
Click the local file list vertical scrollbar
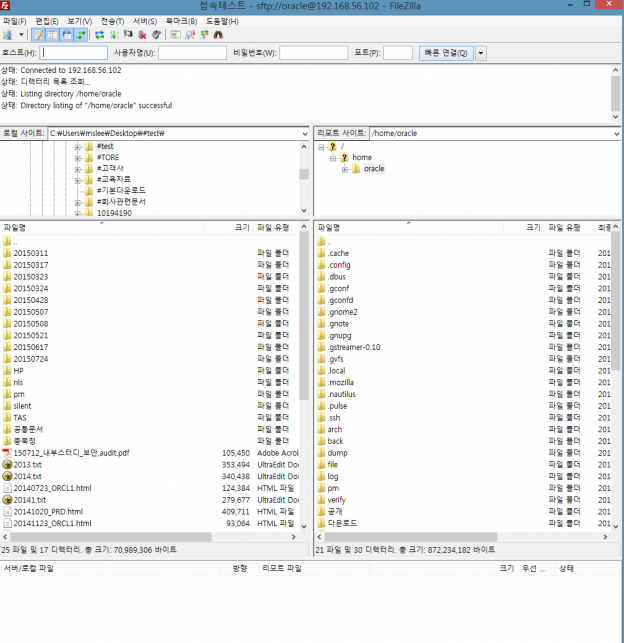click(304, 380)
